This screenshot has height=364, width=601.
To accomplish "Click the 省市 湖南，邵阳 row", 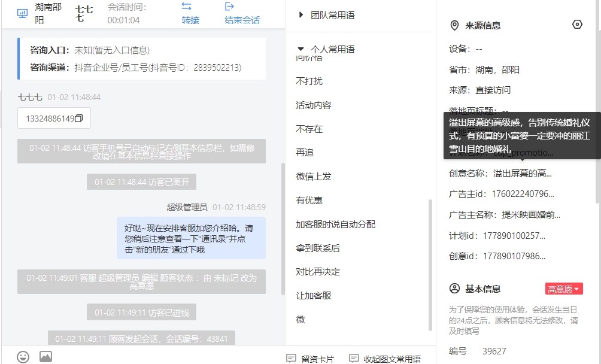I will [484, 69].
